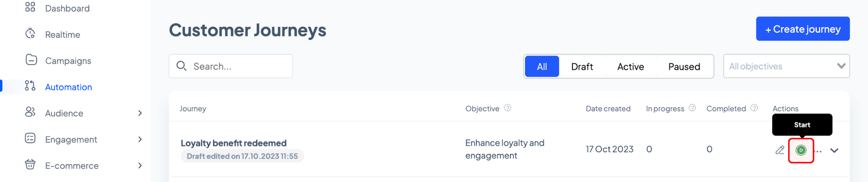Filter journeys by the Draft tab

[x=582, y=66]
